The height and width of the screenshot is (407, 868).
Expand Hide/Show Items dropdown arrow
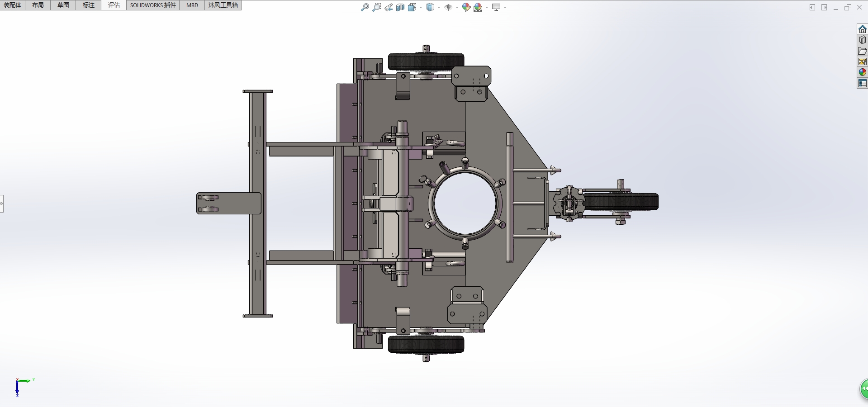tap(457, 7)
